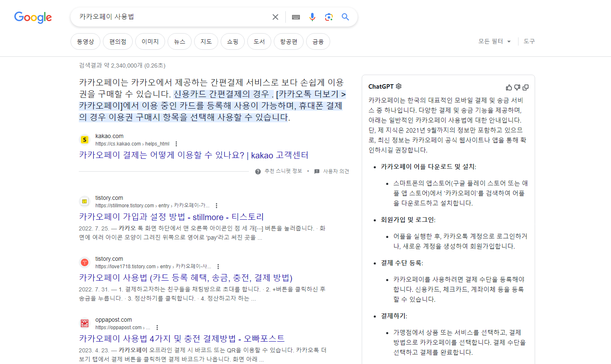Clear the search query with X icon

(275, 17)
